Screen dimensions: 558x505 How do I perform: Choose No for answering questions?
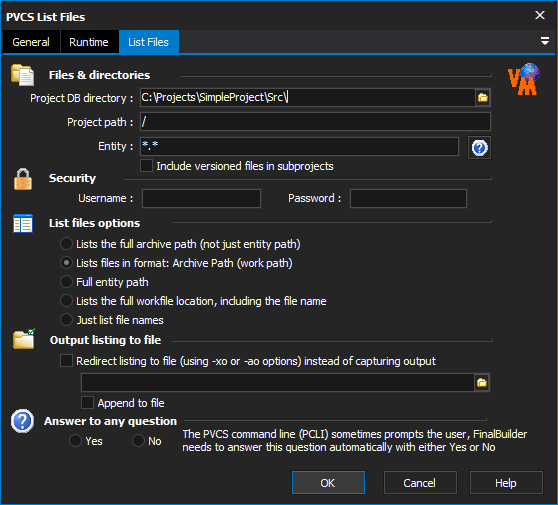[138, 441]
